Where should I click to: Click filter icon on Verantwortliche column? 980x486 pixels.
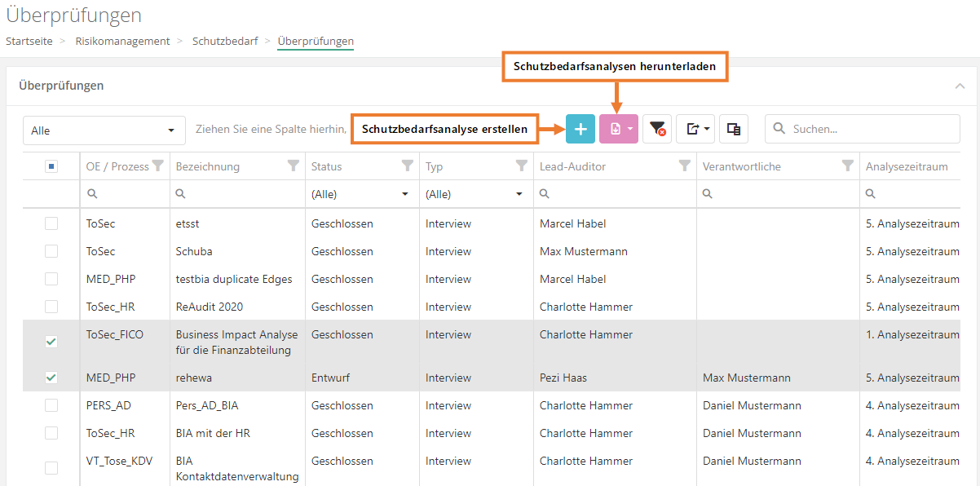click(x=848, y=166)
